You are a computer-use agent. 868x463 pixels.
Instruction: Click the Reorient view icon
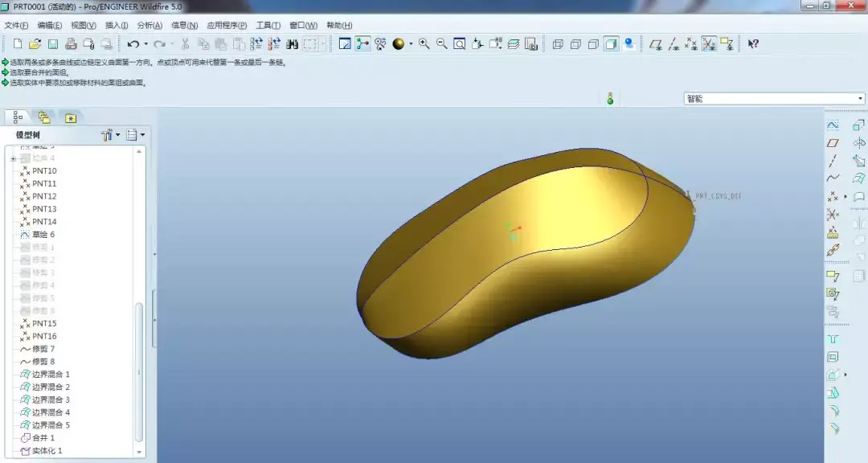pyautogui.click(x=477, y=43)
